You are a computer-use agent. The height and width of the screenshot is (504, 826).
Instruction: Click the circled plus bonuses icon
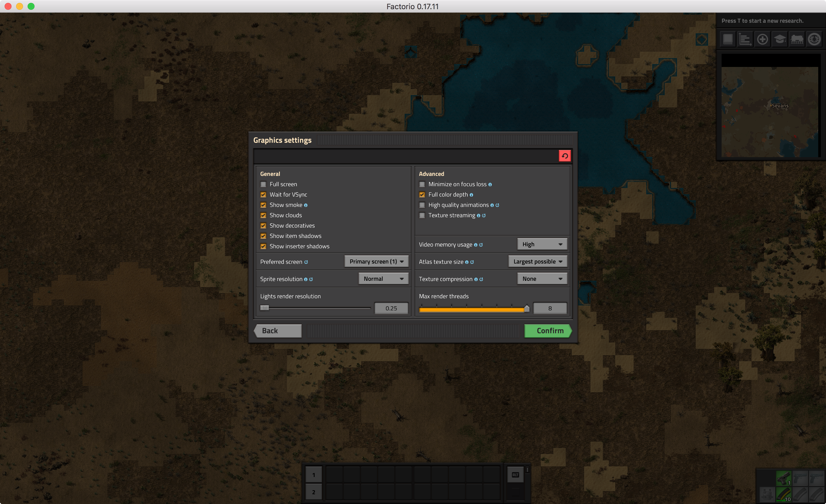762,39
